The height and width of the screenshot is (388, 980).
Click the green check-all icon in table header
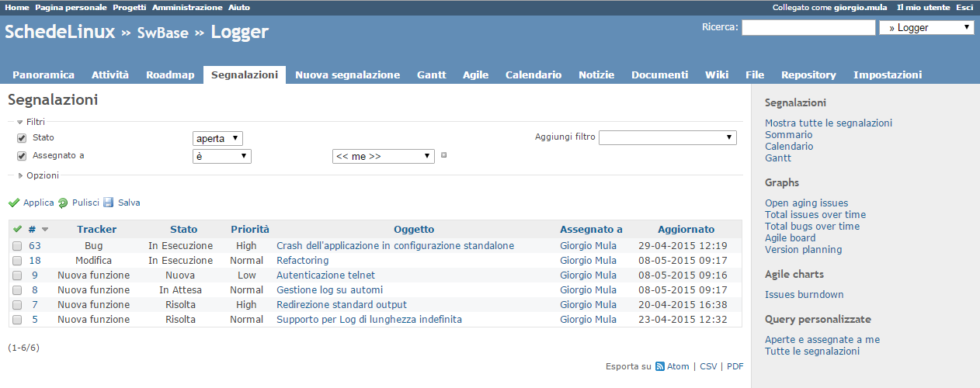click(x=17, y=229)
